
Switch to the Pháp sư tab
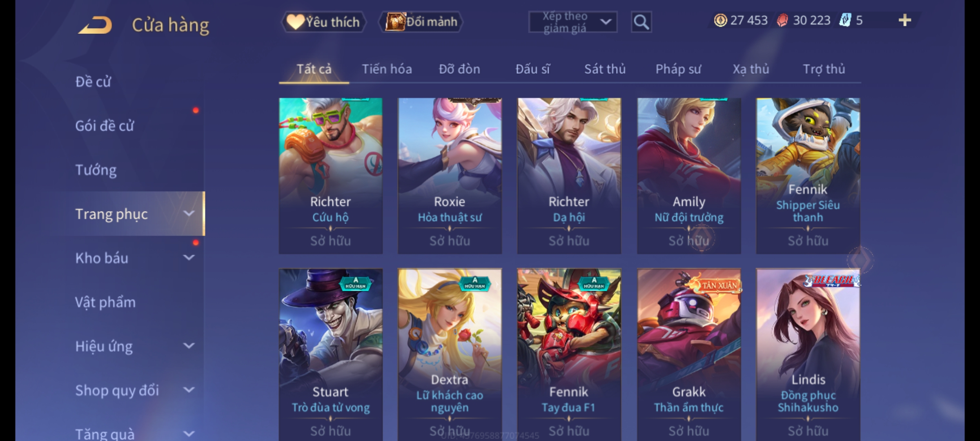click(x=678, y=69)
